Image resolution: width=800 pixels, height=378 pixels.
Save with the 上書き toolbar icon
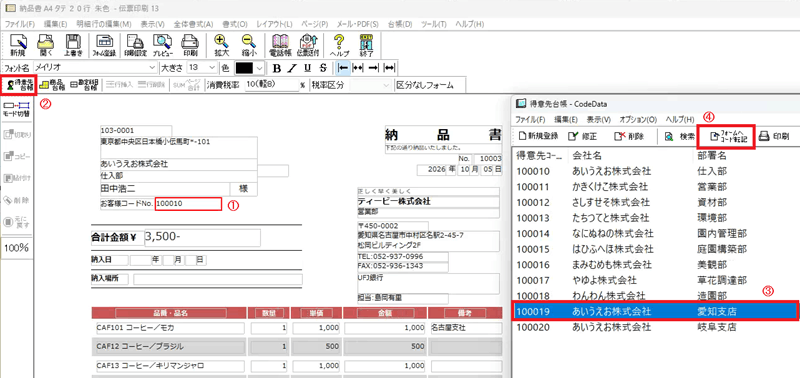coord(73,45)
